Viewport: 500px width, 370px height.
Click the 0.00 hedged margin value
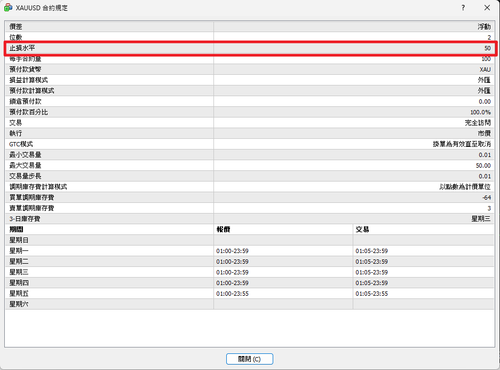coord(485,101)
